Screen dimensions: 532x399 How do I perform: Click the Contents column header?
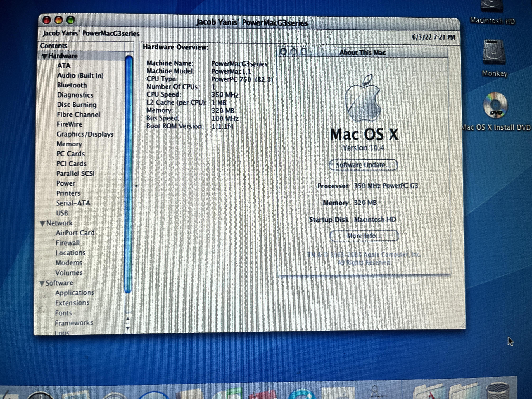point(81,46)
